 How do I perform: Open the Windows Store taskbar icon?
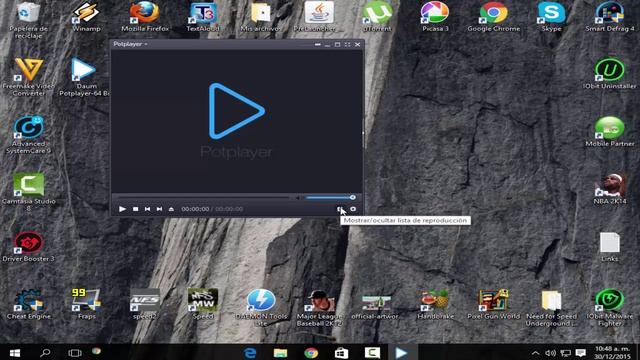tap(341, 353)
